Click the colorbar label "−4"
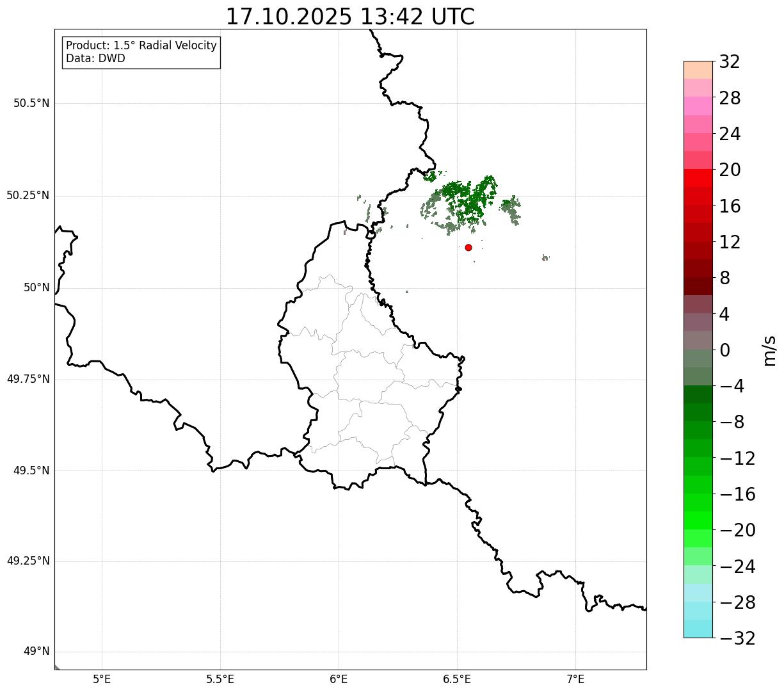Image resolution: width=784 pixels, height=692 pixels. [x=731, y=387]
